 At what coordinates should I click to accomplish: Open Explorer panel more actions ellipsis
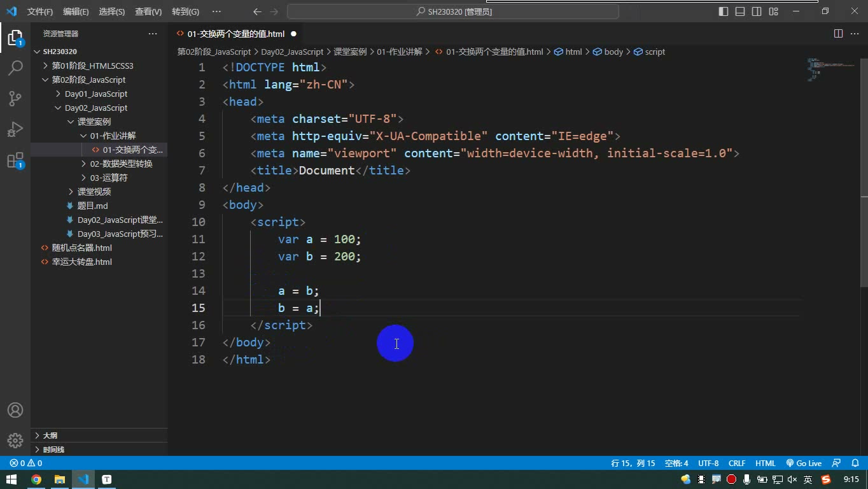[x=153, y=34]
